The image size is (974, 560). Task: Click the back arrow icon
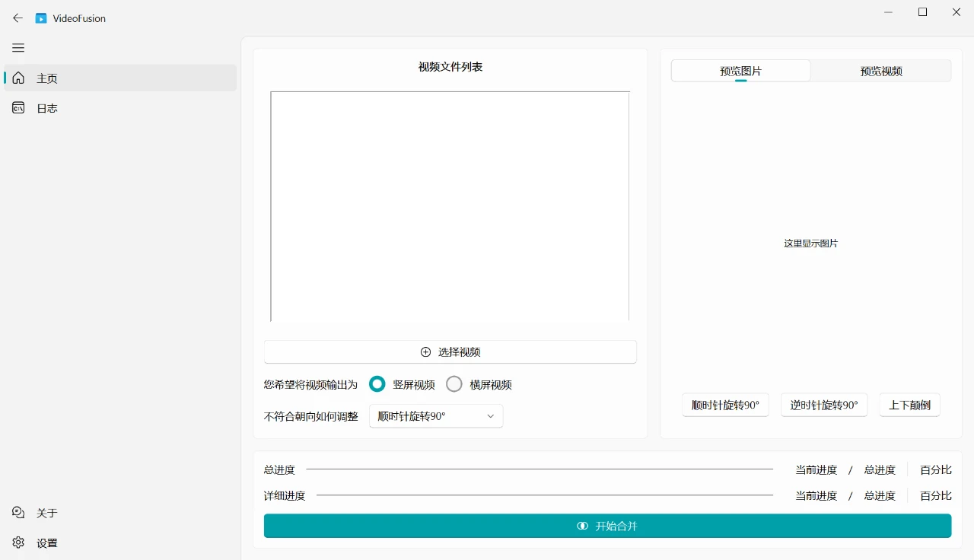(18, 18)
